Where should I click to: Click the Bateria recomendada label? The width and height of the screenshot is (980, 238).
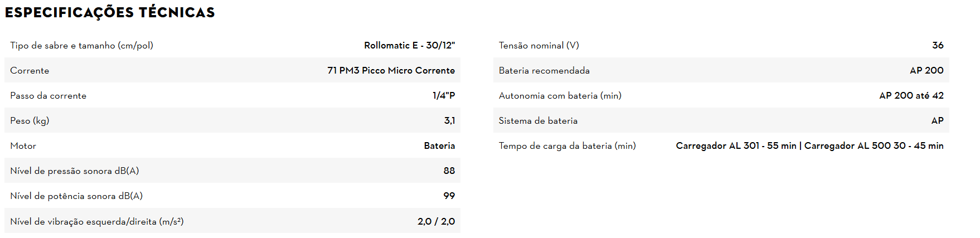pyautogui.click(x=544, y=70)
